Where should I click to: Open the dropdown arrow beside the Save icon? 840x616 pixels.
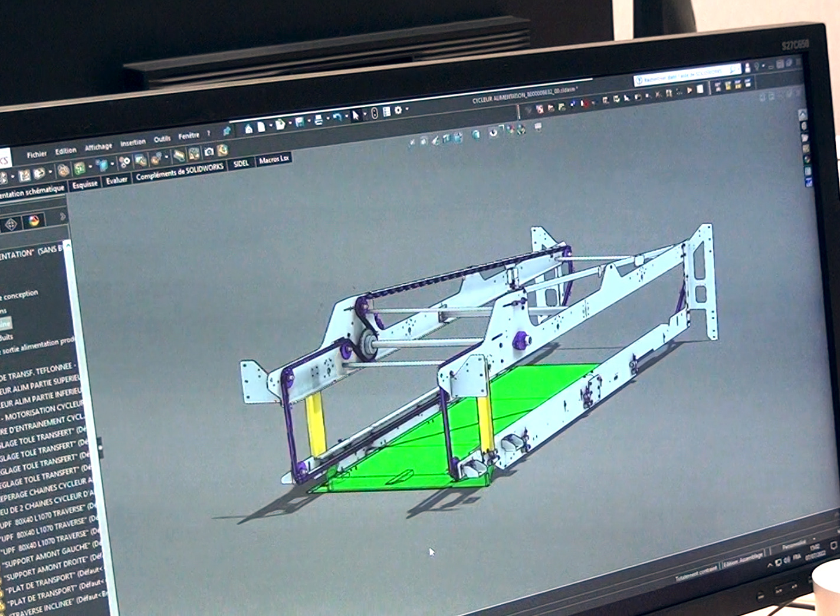coord(309,121)
